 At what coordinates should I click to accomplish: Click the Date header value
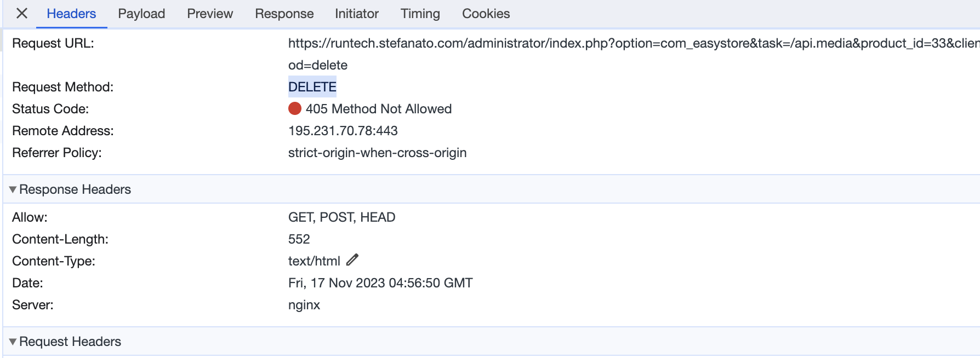point(380,283)
